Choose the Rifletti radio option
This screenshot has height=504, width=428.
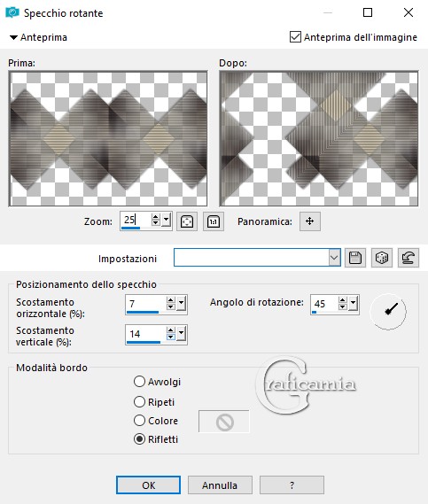click(139, 439)
